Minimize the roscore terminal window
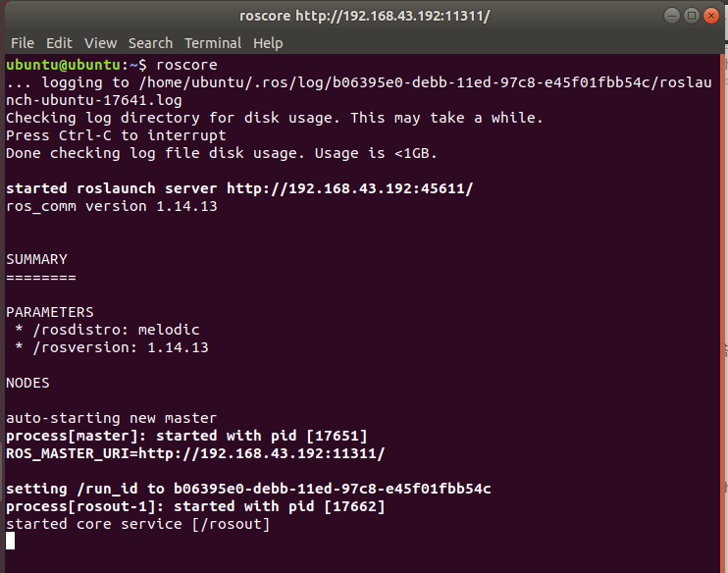The image size is (728, 573). click(672, 16)
